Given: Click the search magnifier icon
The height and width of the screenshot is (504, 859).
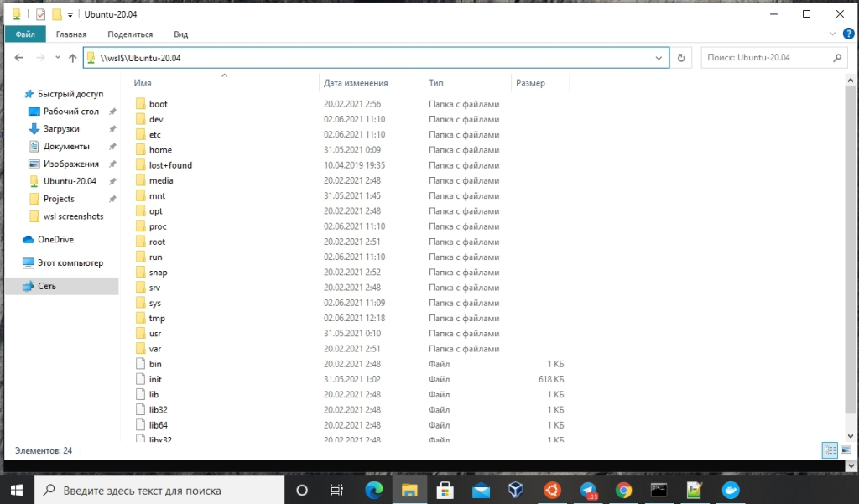Looking at the screenshot, I should [x=837, y=58].
